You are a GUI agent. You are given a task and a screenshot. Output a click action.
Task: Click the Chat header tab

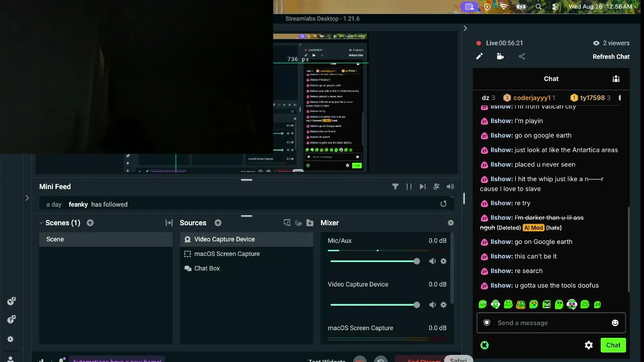click(551, 79)
